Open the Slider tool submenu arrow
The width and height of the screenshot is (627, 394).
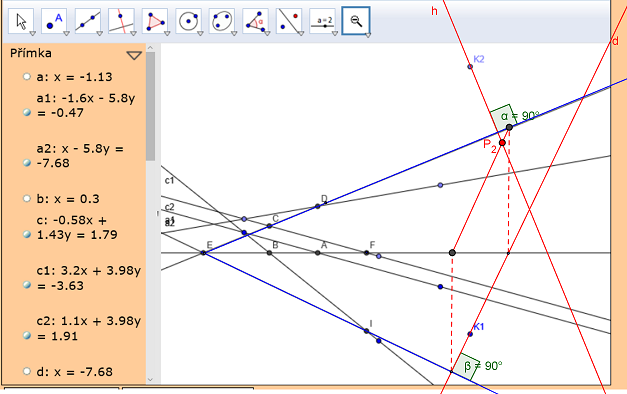(x=335, y=34)
